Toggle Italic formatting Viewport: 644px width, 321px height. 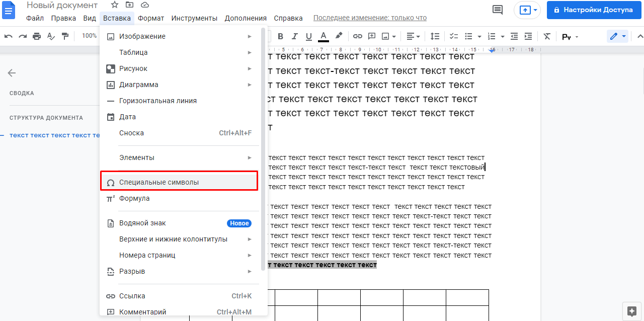click(295, 36)
